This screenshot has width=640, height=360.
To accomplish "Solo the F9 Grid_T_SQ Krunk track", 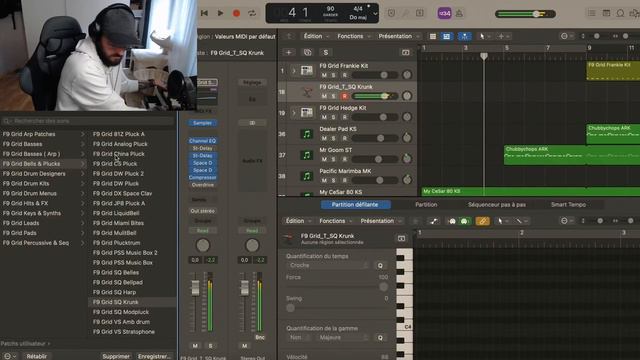I will (334, 96).
